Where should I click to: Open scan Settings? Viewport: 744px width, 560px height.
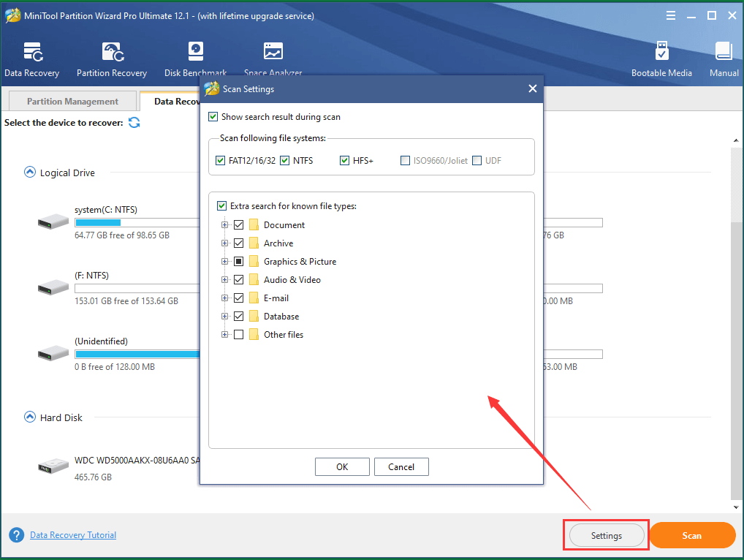pyautogui.click(x=607, y=535)
